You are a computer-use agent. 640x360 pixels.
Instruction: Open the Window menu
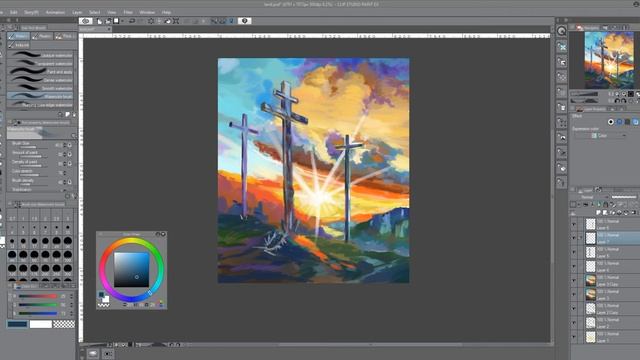click(x=147, y=12)
